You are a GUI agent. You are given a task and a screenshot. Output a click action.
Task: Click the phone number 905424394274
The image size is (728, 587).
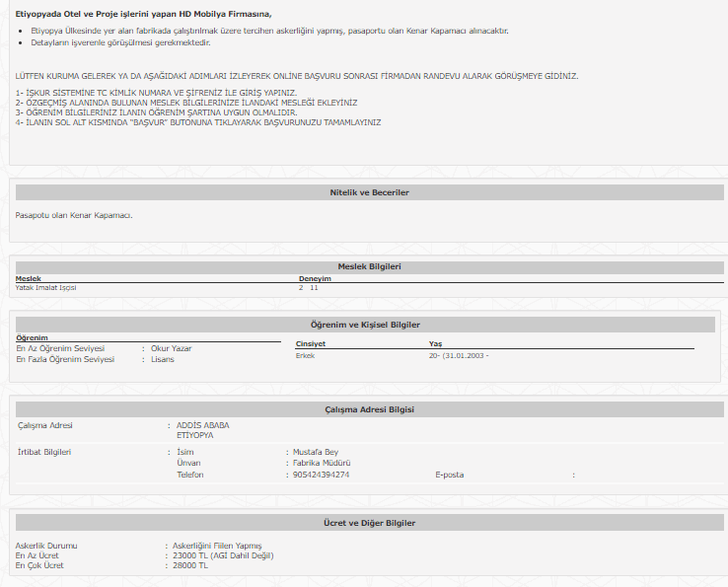pyautogui.click(x=321, y=475)
